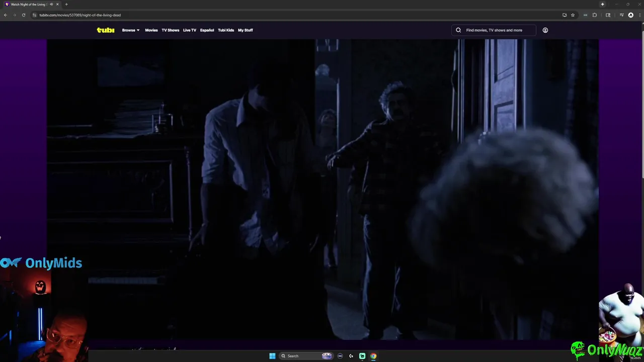Click the Tubi logo
This screenshot has width=644, height=362.
[x=106, y=30]
